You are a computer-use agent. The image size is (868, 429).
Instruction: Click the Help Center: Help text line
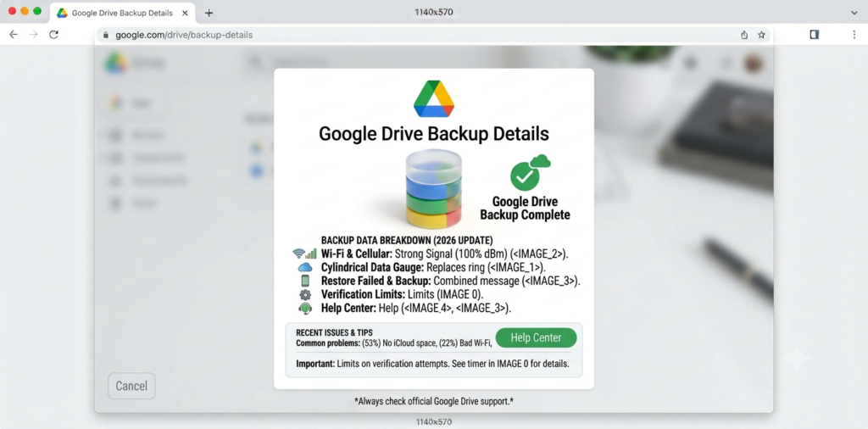pos(416,309)
